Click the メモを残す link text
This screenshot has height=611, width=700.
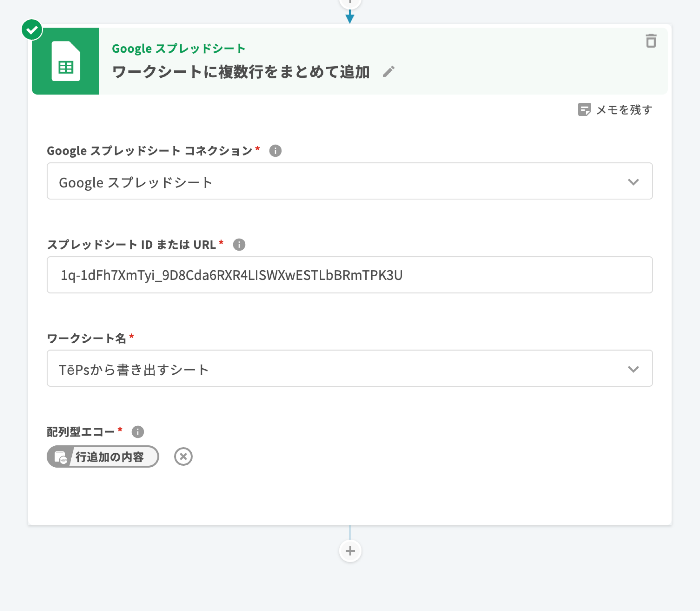[x=624, y=110]
